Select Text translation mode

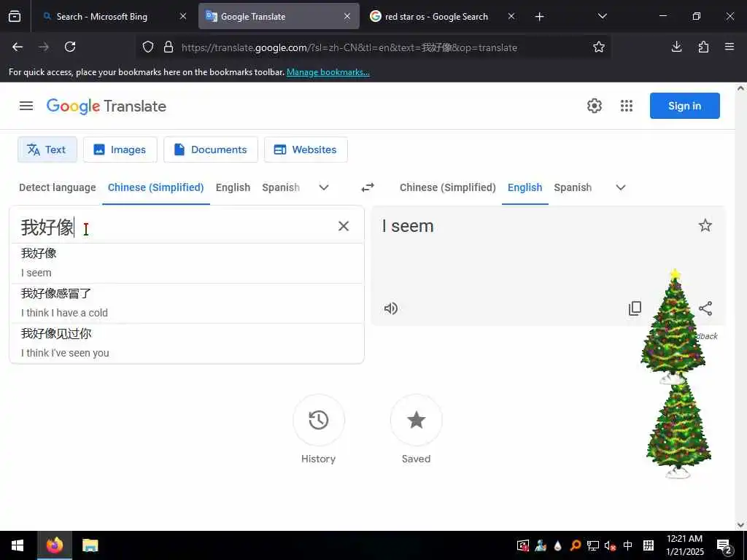[47, 149]
